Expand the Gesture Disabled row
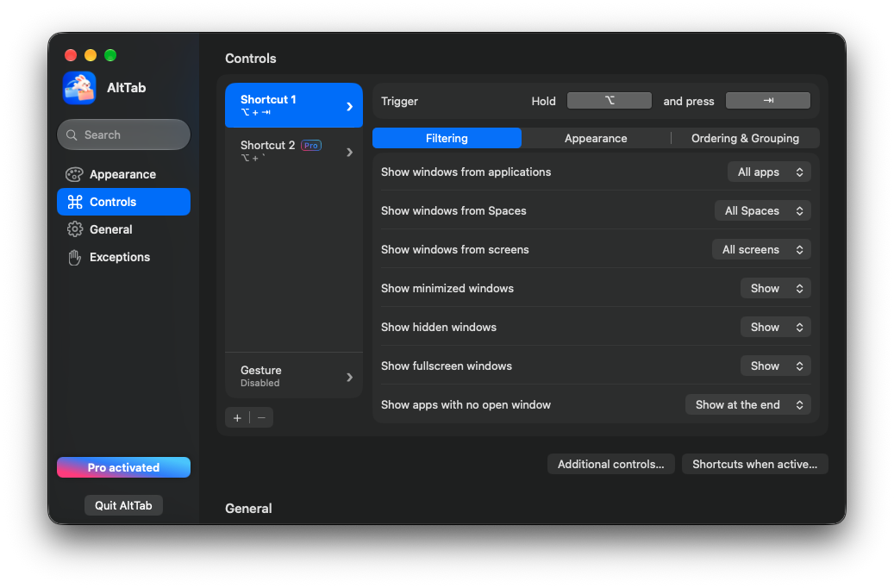 pyautogui.click(x=294, y=377)
